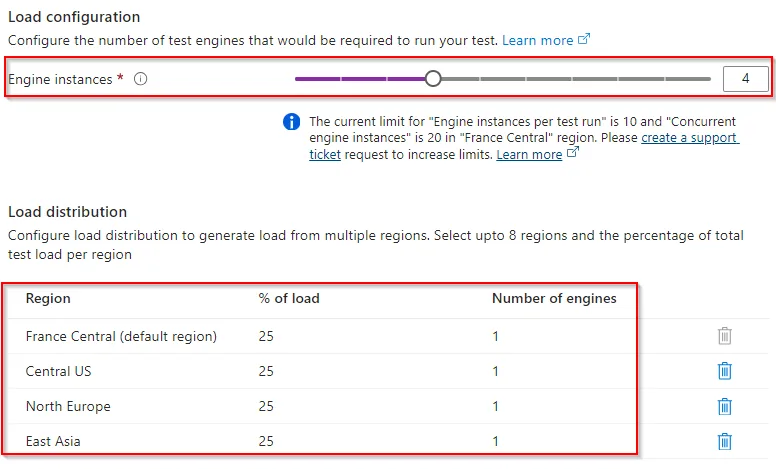Click the info icon next to Engine instances

click(141, 79)
